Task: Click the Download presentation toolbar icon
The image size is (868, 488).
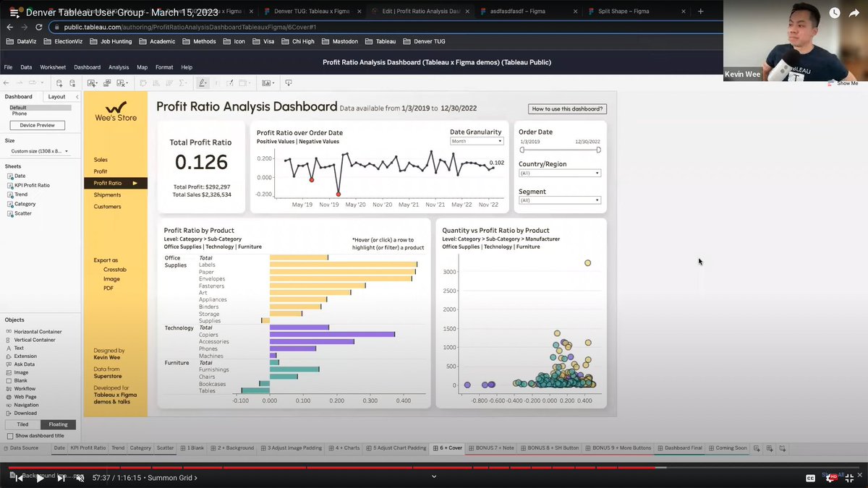Action: click(x=289, y=83)
